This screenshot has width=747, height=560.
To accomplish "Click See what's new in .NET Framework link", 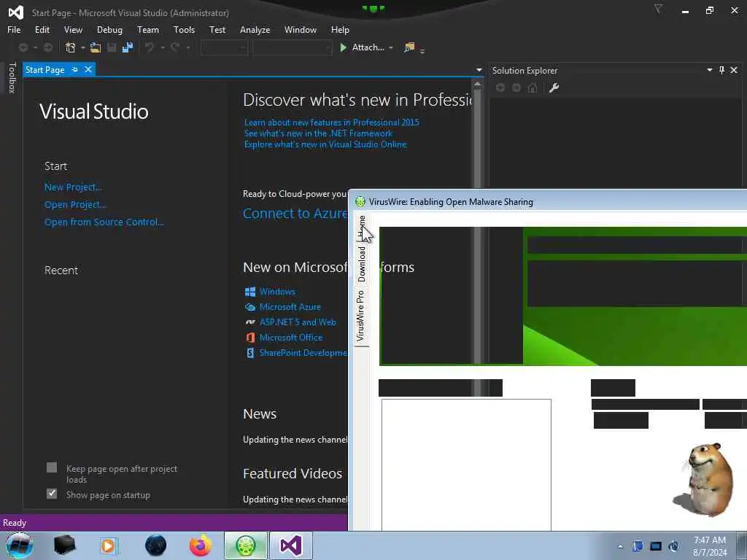I will click(318, 133).
